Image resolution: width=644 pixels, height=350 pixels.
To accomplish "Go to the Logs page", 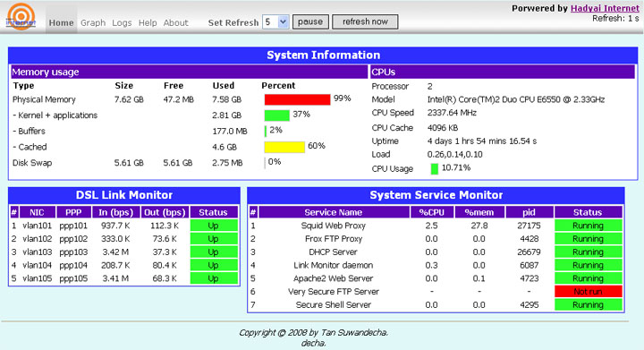I will click(x=122, y=22).
